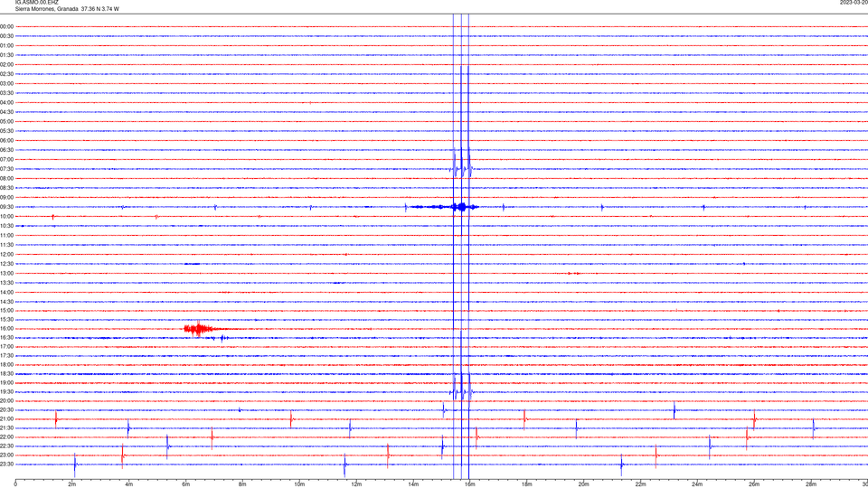This screenshot has height=488, width=868.
Task: Select the 14:30 trace time label
Action: coord(6,302)
